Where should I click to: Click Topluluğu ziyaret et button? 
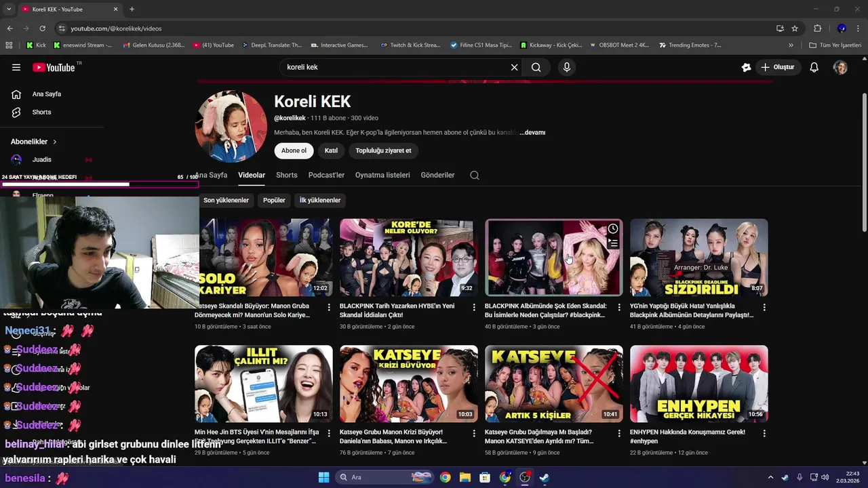pos(383,150)
